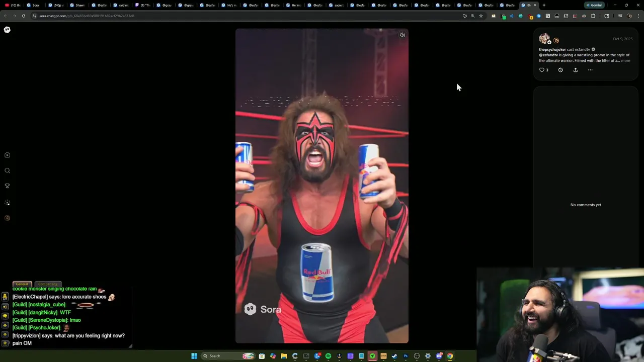Open Steam from the taskbar
The height and width of the screenshot is (362, 644).
coord(394,356)
